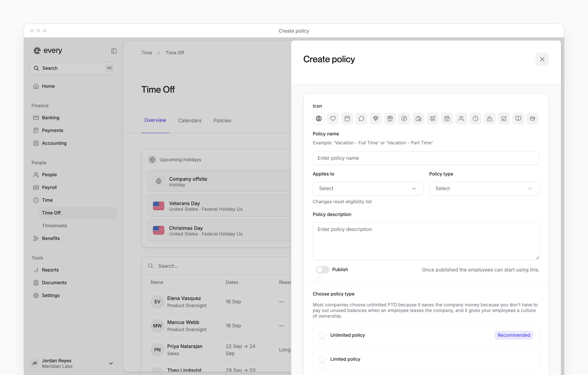Viewport: 588px width, 375px height.
Task: Select Time Off in the sidebar
Action: point(78,213)
